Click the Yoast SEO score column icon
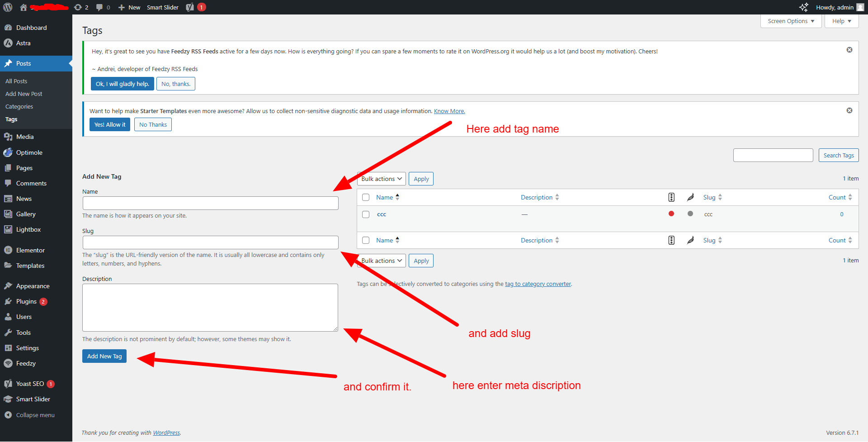 click(x=671, y=197)
